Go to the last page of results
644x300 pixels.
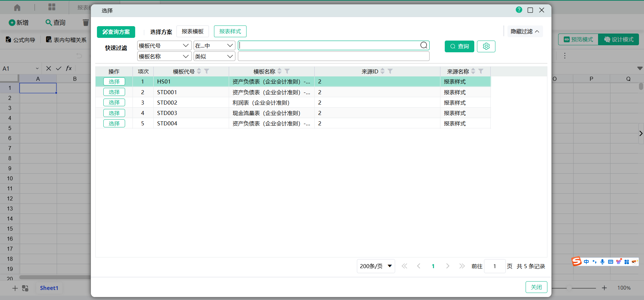(462, 266)
